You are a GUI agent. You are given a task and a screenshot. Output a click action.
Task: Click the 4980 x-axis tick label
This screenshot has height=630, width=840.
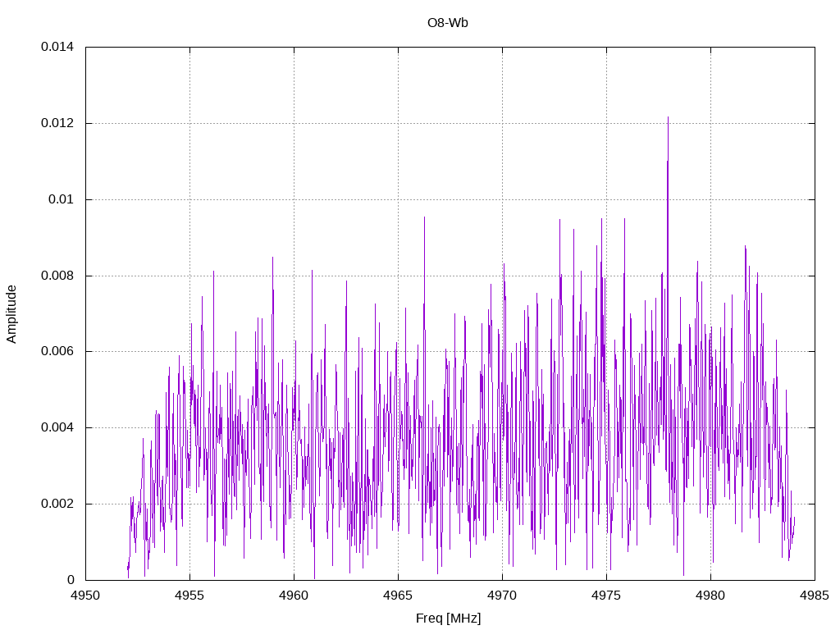pyautogui.click(x=710, y=596)
